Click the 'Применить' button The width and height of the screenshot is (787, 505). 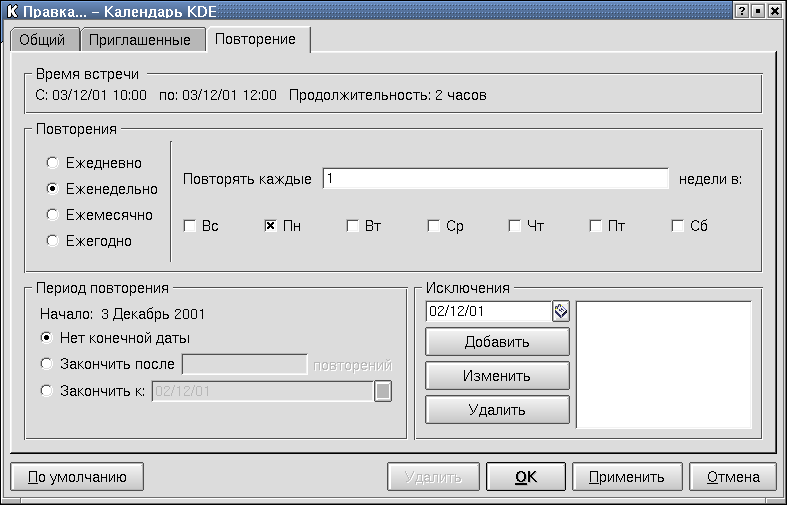point(634,477)
